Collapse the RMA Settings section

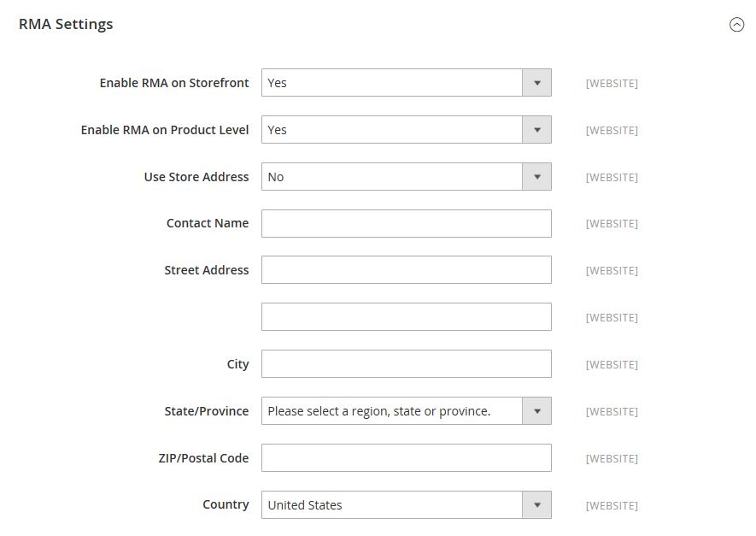(x=736, y=25)
